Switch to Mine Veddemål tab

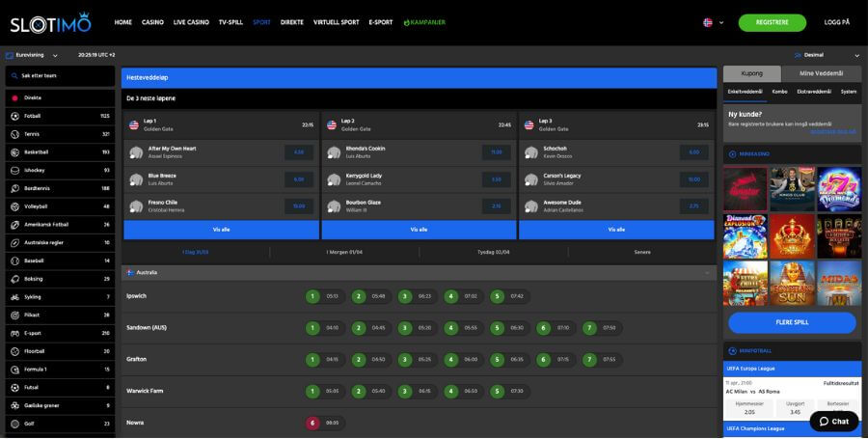[821, 73]
